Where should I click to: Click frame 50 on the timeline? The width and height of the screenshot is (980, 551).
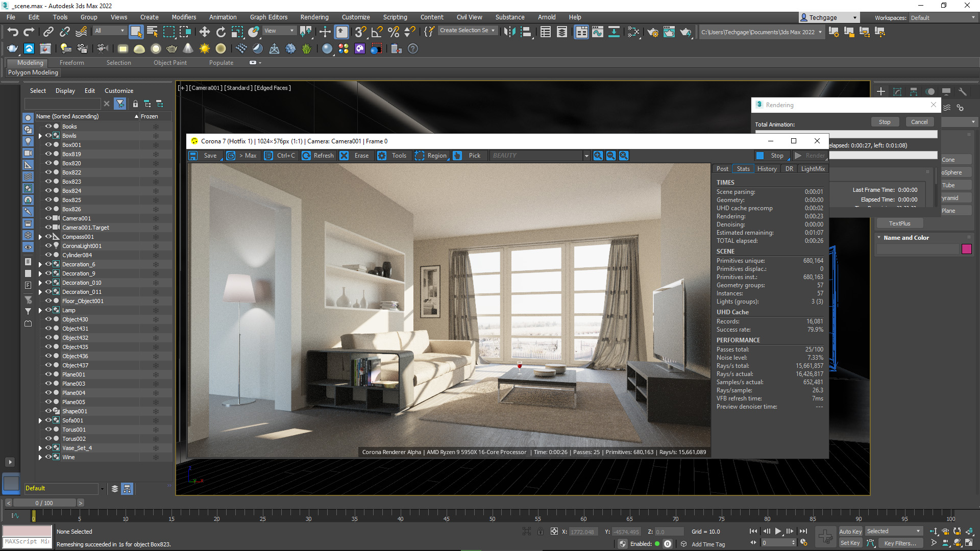click(492, 515)
